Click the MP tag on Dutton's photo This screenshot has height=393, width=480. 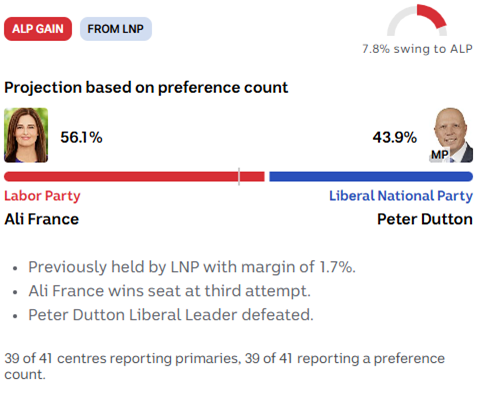[x=439, y=155]
